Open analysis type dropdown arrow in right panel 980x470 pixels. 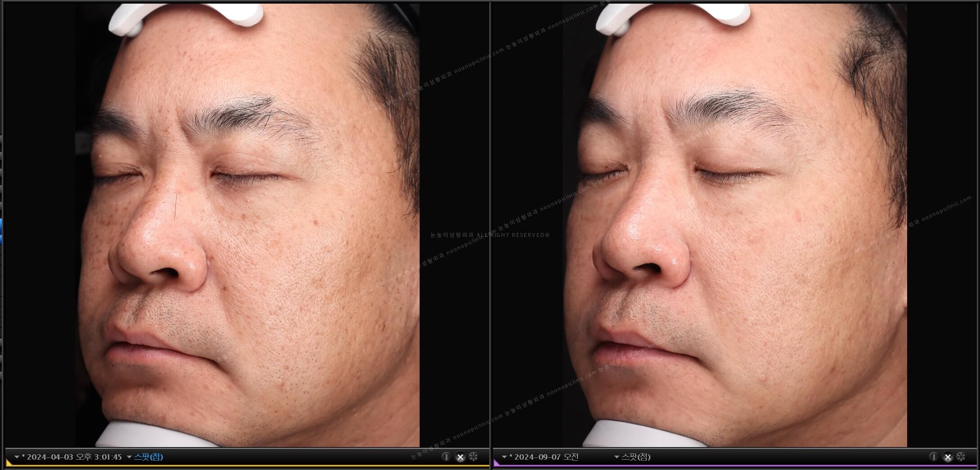617,457
